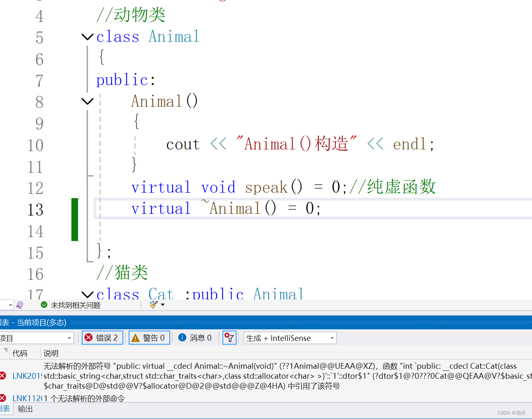The image size is (532, 419).
Task: Toggle the Errors 2 filter button
Action: coord(102,338)
